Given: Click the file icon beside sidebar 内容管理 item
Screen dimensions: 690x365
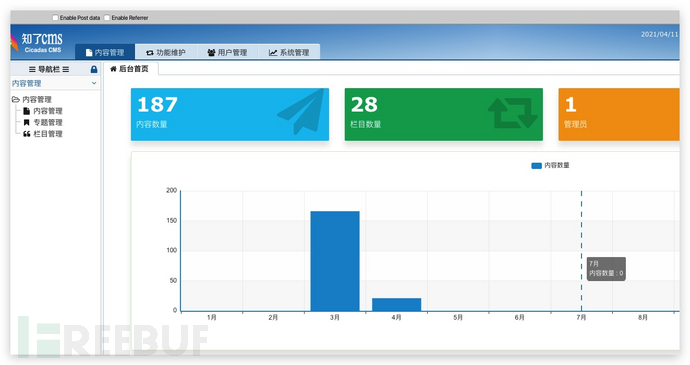Looking at the screenshot, I should (26, 111).
